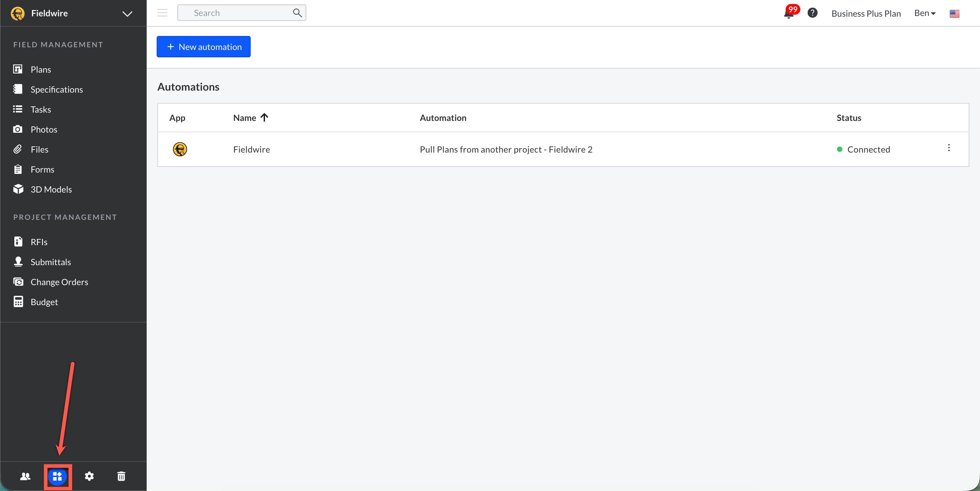Click the Fieldwire logo icon in sidebar header
This screenshot has width=980, height=491.
[x=18, y=13]
